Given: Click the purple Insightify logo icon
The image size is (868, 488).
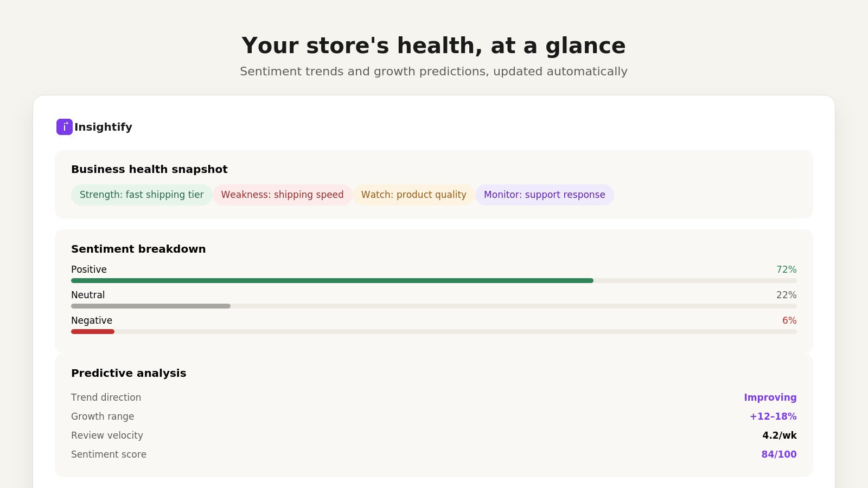Looking at the screenshot, I should click(65, 127).
